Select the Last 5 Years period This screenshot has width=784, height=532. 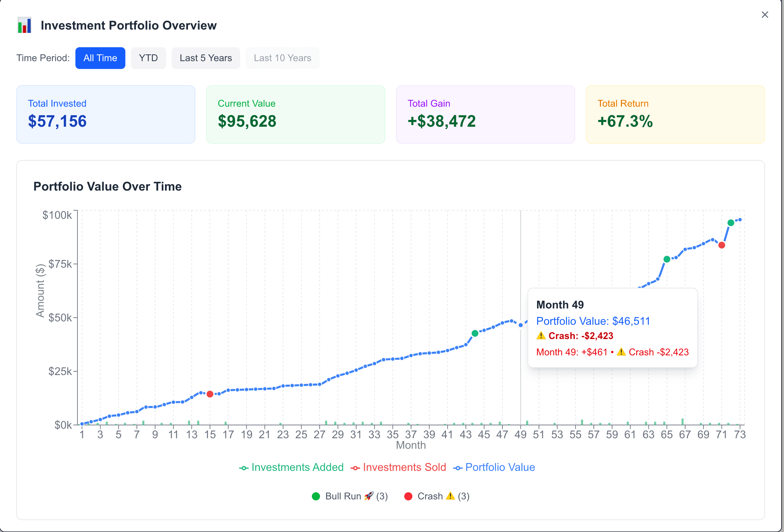pos(206,58)
